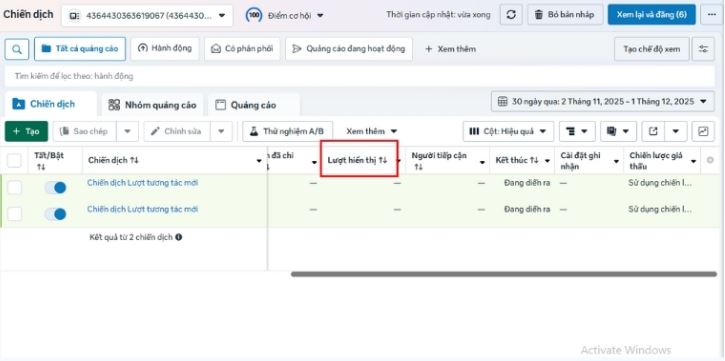725x361 pixels.
Task: Select the Có phân phối view
Action: [242, 49]
